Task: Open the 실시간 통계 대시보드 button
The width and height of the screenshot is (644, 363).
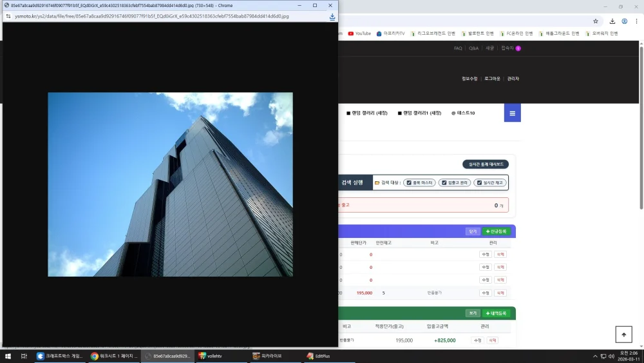Action: 486,164
